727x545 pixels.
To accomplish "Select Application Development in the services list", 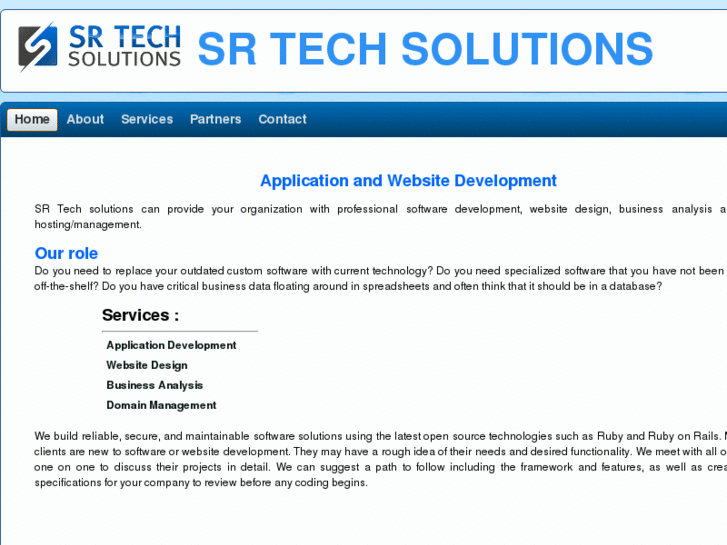I will pos(171,345).
